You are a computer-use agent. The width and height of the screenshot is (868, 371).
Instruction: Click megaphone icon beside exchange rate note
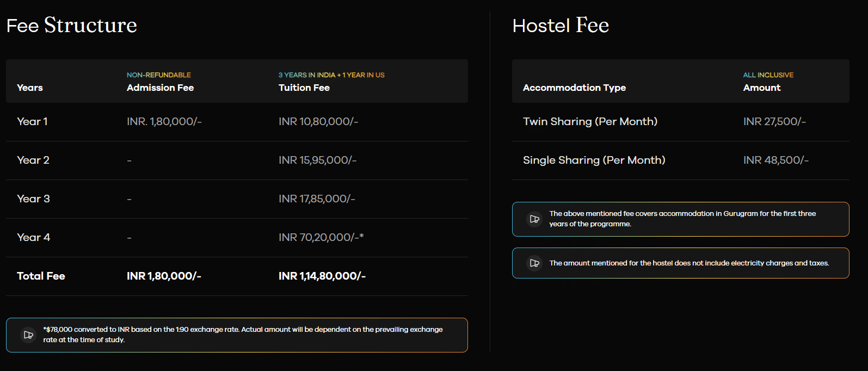[28, 335]
